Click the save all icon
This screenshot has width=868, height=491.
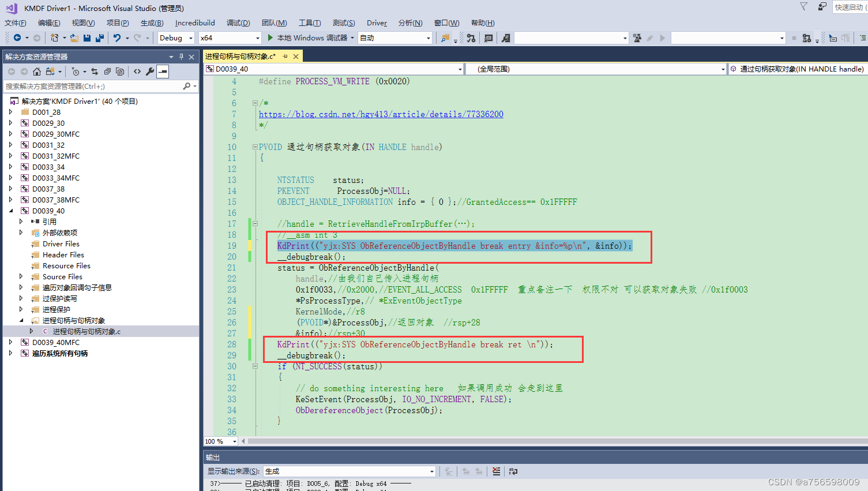tap(99, 38)
